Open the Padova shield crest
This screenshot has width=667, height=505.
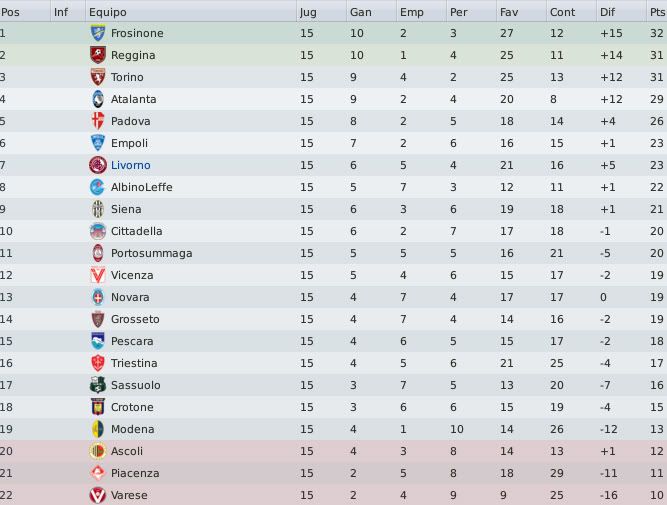(x=98, y=121)
